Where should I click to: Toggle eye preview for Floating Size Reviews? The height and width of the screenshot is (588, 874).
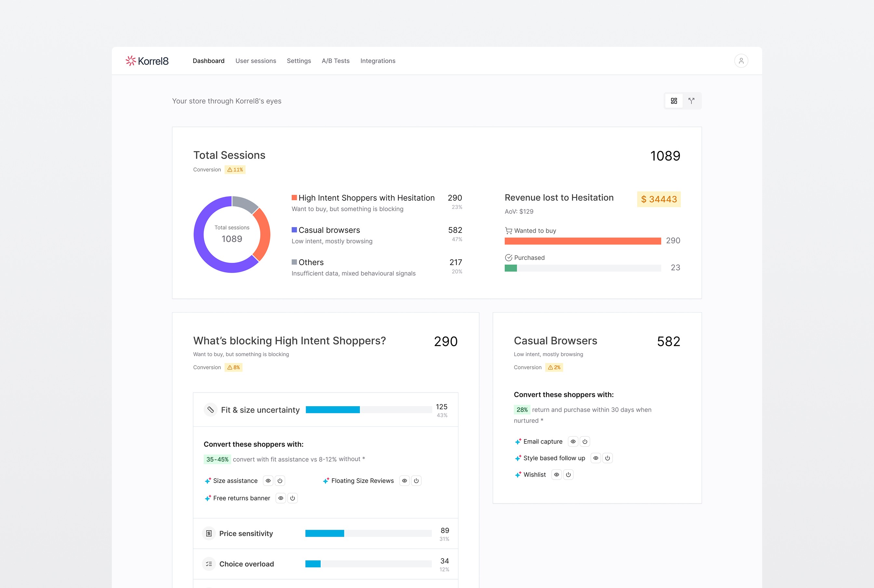(x=404, y=481)
